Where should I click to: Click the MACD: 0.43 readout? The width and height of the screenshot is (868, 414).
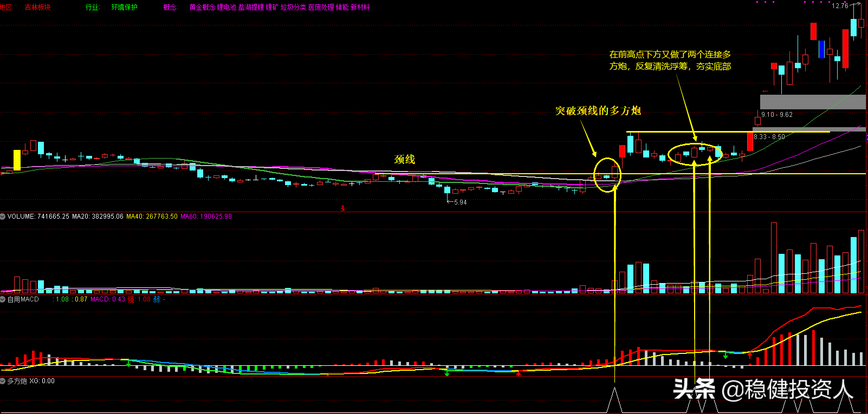pos(108,299)
